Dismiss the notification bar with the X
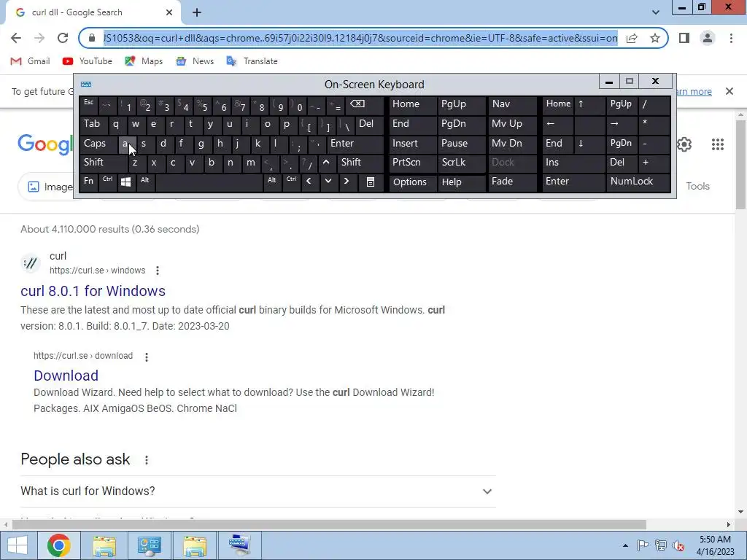Viewport: 747px width, 560px height. pos(729,91)
